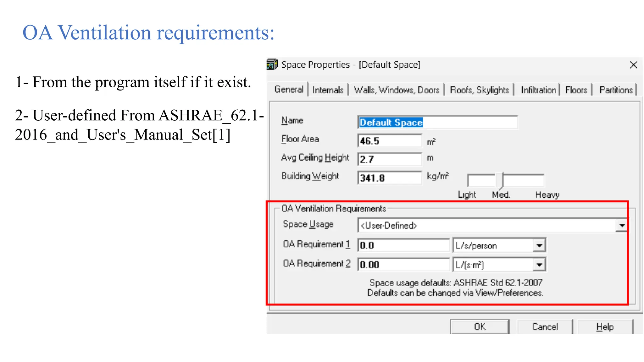The width and height of the screenshot is (644, 362).
Task: Close the Space Properties dialog
Action: [634, 65]
